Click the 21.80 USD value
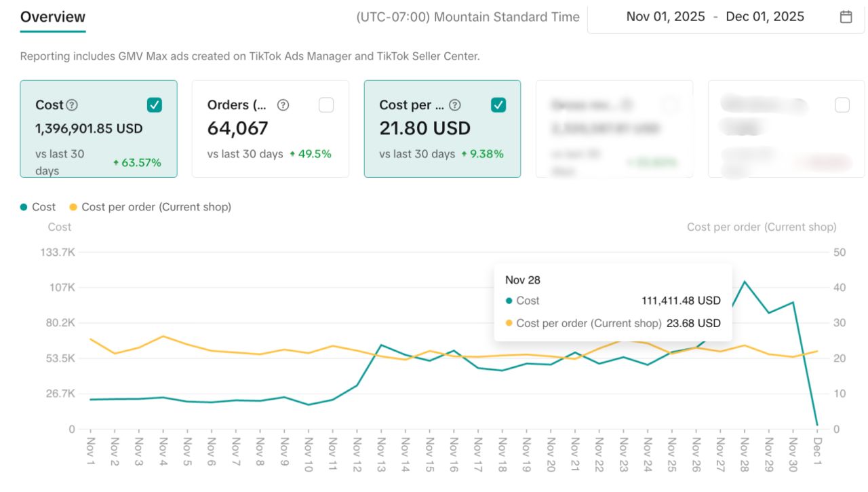The image size is (868, 492). [425, 128]
